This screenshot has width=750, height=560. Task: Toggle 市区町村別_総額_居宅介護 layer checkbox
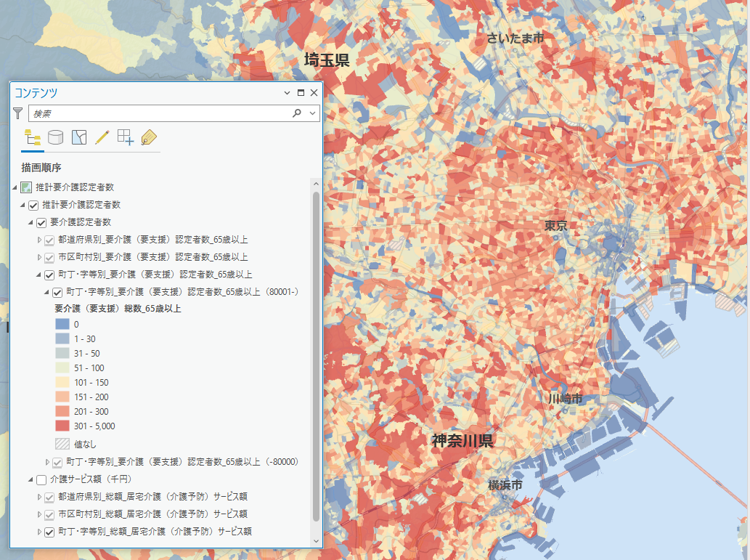[49, 514]
